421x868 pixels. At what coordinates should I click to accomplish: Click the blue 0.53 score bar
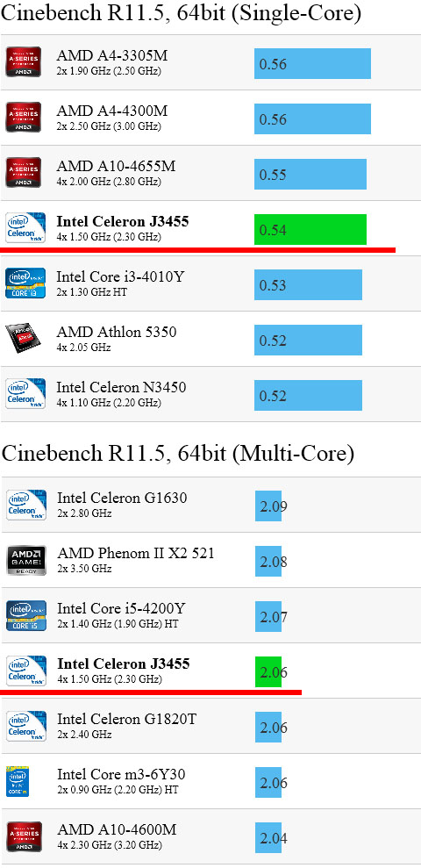click(x=308, y=284)
